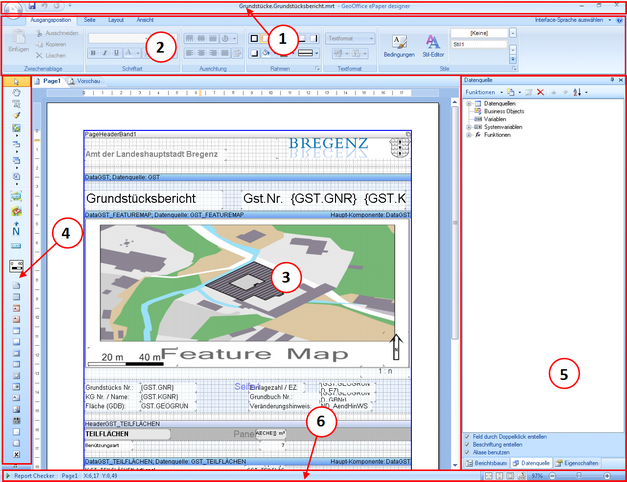Image resolution: width=627 pixels, height=482 pixels.
Task: Open 'Interface-Sprache auswählen' dropdown
Action: click(x=572, y=19)
